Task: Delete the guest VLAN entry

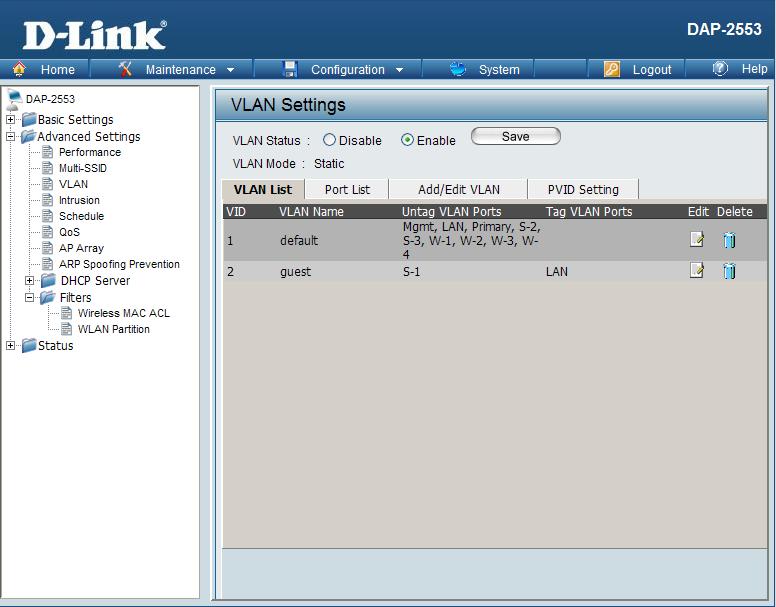Action: [729, 271]
